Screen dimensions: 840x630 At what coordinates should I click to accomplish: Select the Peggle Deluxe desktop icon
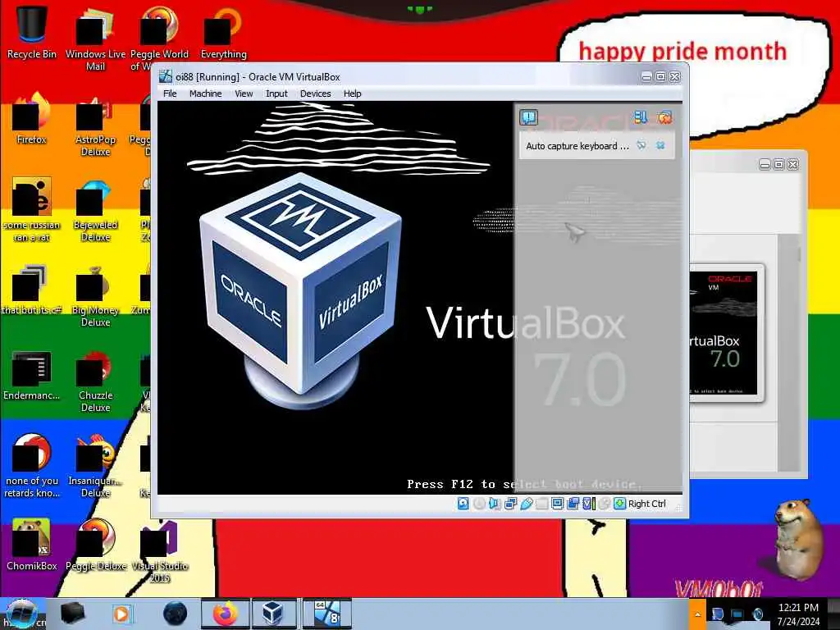point(96,545)
